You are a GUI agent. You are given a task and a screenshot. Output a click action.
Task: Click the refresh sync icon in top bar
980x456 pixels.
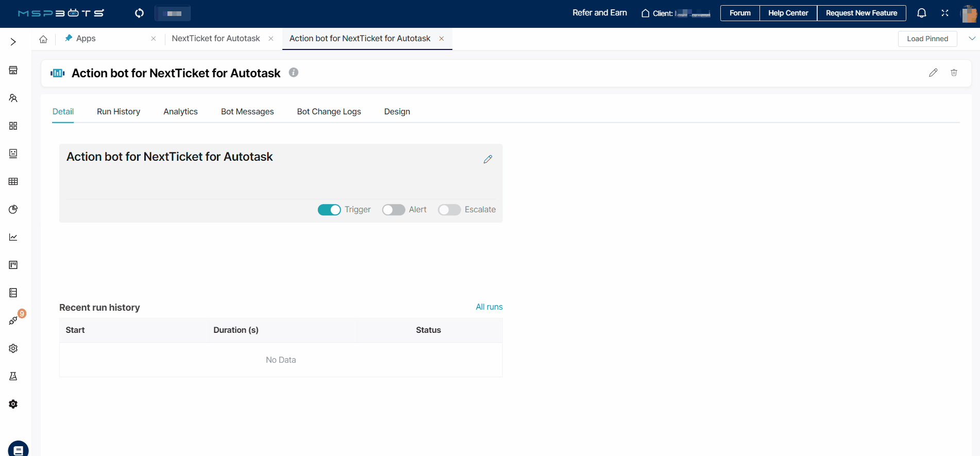point(139,13)
